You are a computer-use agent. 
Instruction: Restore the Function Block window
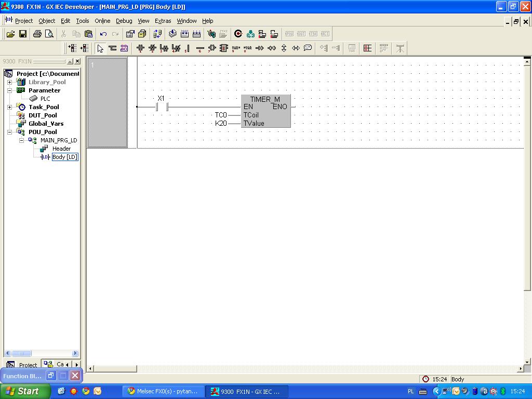[x=51, y=375]
